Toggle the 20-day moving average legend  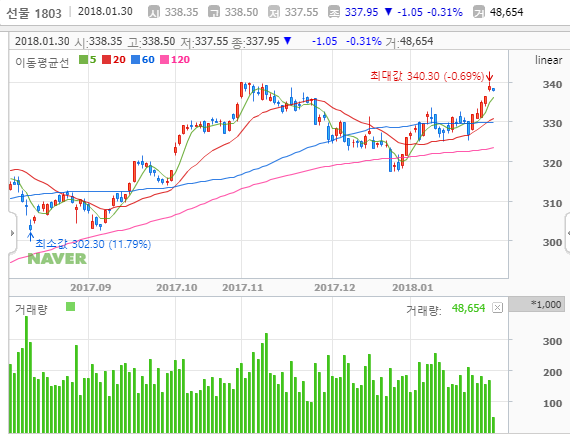tap(114, 60)
